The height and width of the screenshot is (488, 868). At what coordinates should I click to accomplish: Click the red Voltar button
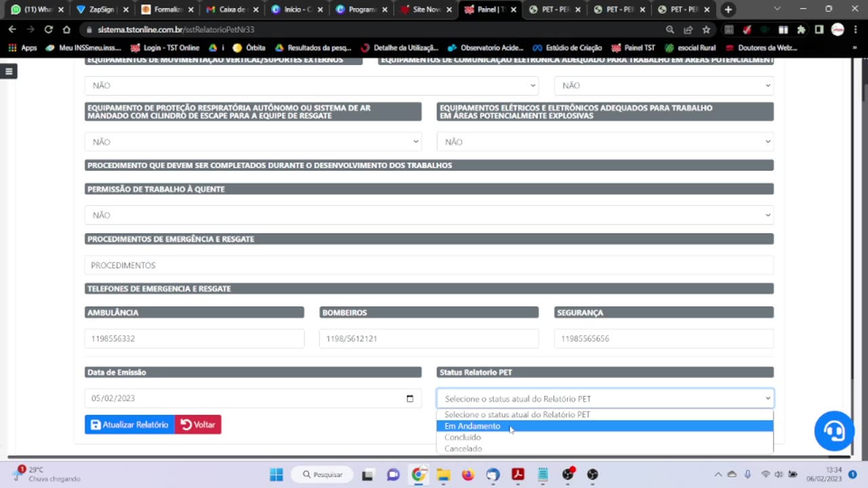[198, 424]
